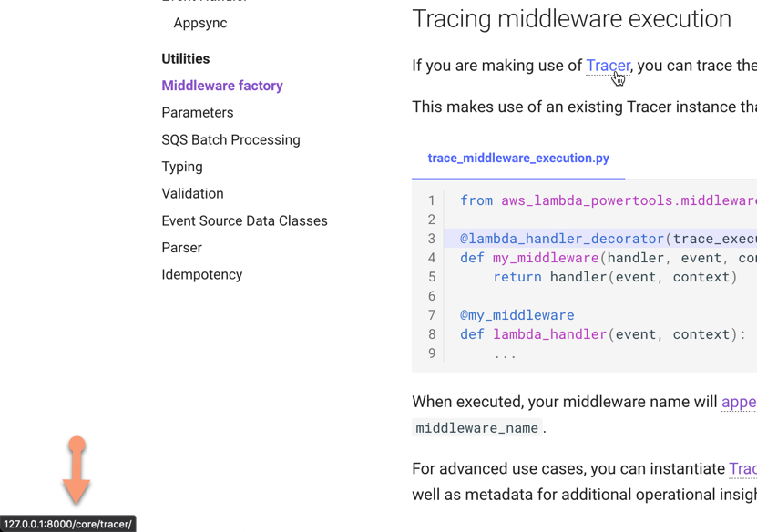Open SQS Batch Processing page
This screenshot has height=532, width=757.
pos(230,139)
